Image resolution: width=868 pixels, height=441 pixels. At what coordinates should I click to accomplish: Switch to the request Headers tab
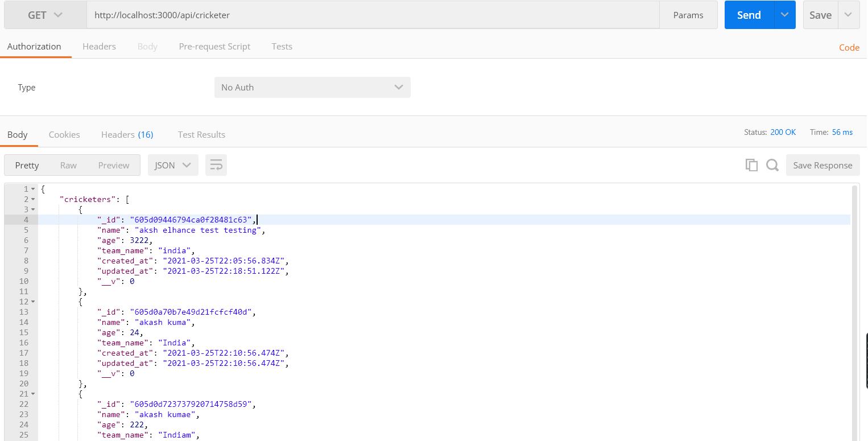[99, 47]
